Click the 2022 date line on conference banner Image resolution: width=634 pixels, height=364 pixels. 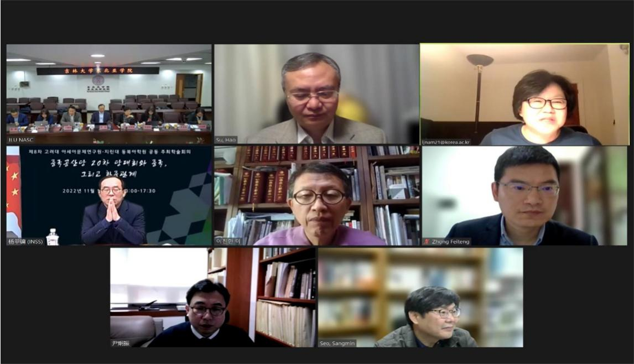[x=109, y=191]
